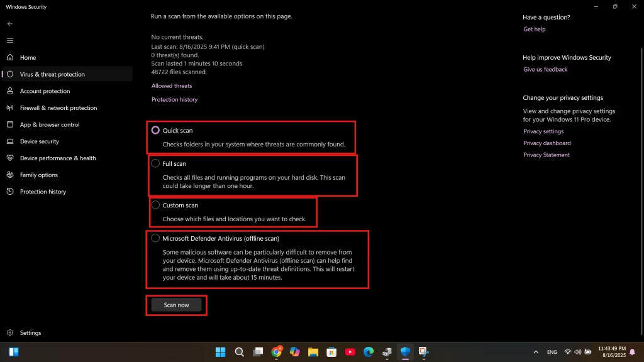Open the hamburger navigation menu
Screen dimensions: 644x362
coord(9,40)
